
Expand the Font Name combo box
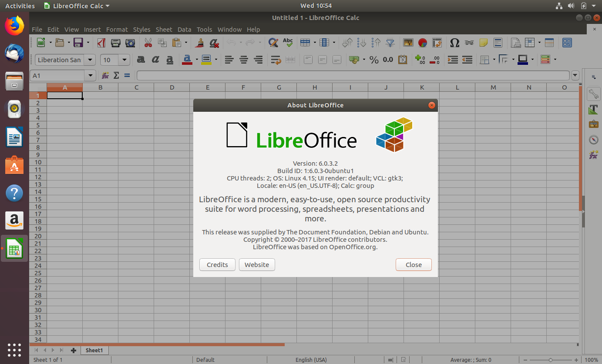coord(90,60)
